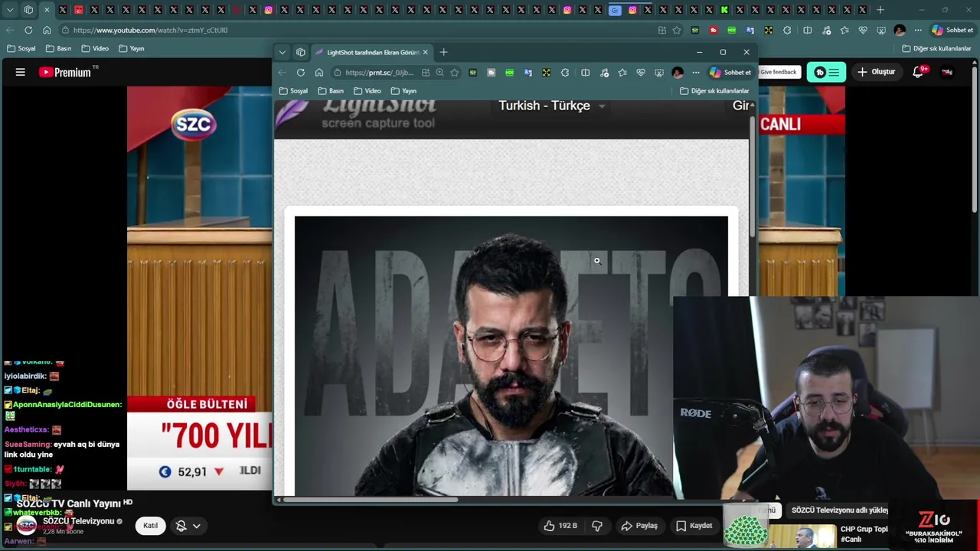
Task: Open Turkish - Türkçe language dropdown
Action: (551, 106)
